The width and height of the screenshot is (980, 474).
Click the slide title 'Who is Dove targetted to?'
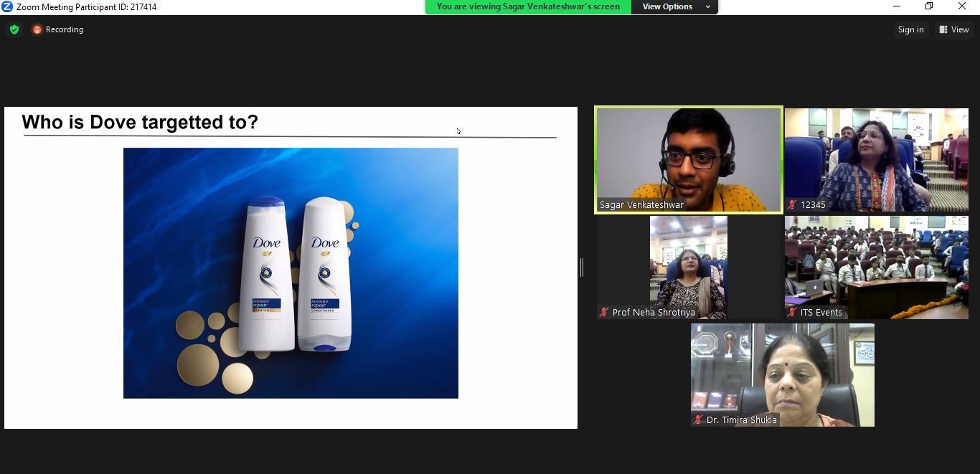(x=140, y=123)
